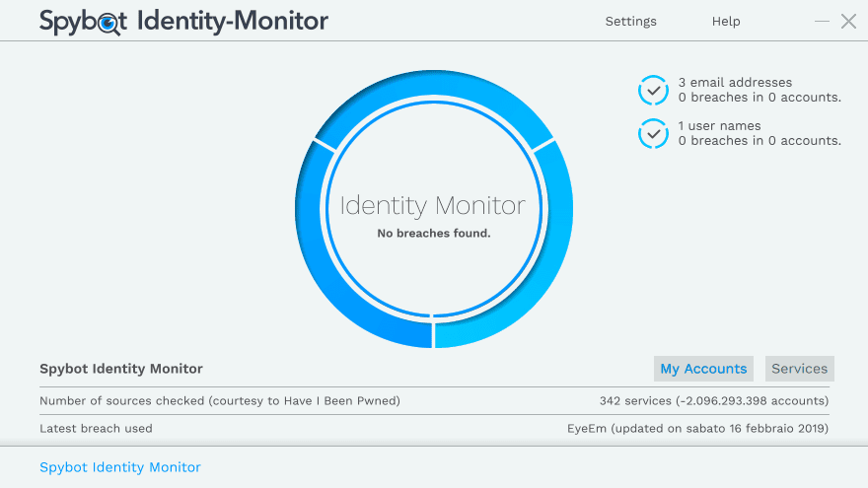Viewport: 868px width, 488px height.
Task: Click the Spybot eye magnifier logo icon
Action: click(111, 22)
